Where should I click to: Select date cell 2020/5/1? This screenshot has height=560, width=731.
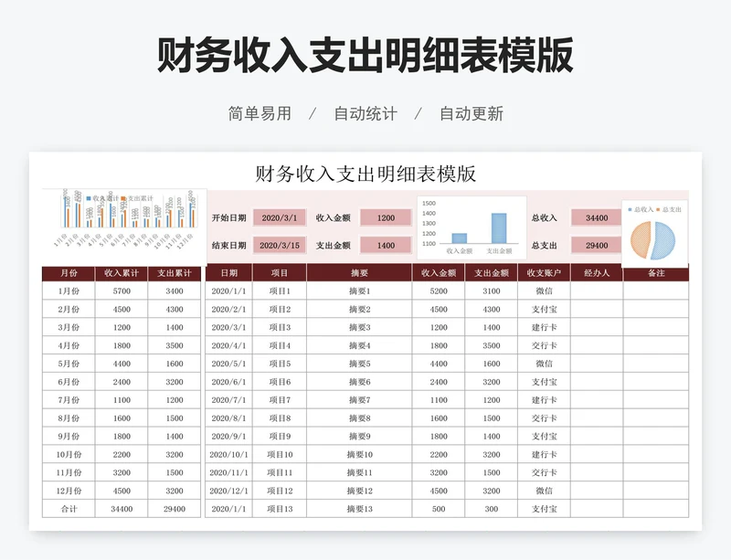pos(229,364)
